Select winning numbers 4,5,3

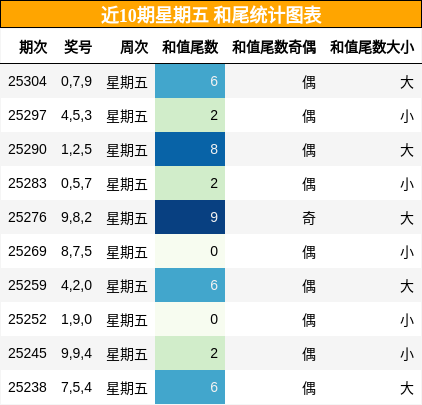point(76,116)
